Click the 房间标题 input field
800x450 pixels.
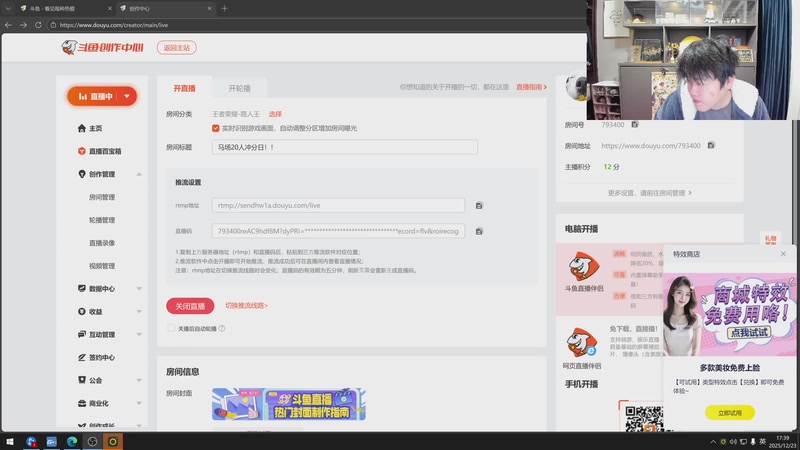click(345, 147)
